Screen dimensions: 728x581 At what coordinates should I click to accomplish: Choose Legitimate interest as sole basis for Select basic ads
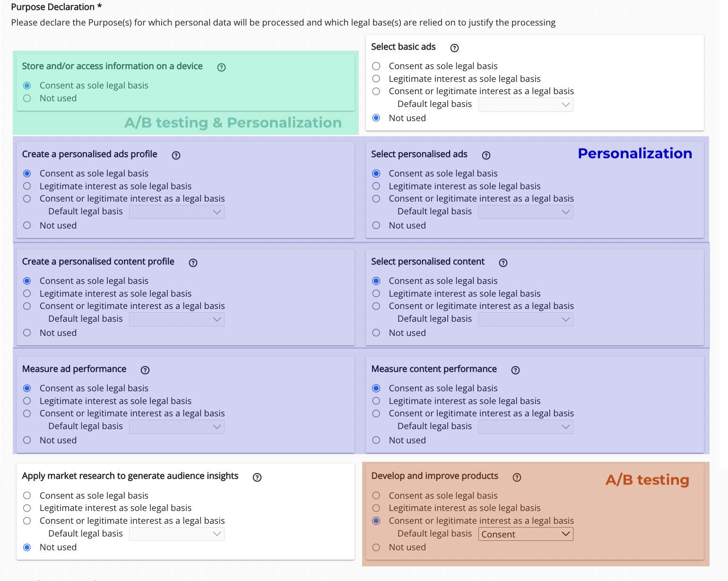376,79
